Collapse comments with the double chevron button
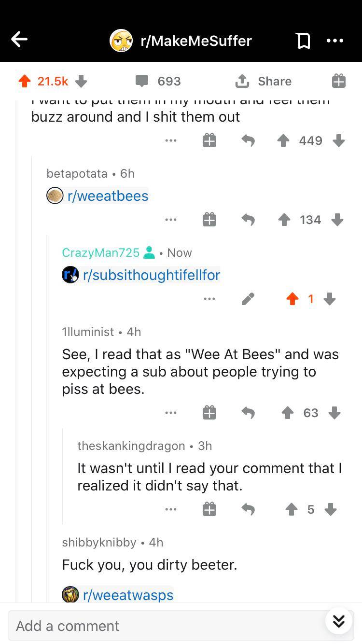Viewport: 362px width, 644px height. [x=338, y=621]
